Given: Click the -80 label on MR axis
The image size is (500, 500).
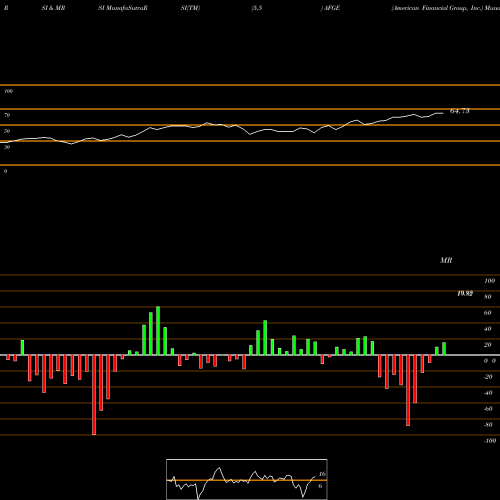Looking at the screenshot, I should [x=488, y=425].
